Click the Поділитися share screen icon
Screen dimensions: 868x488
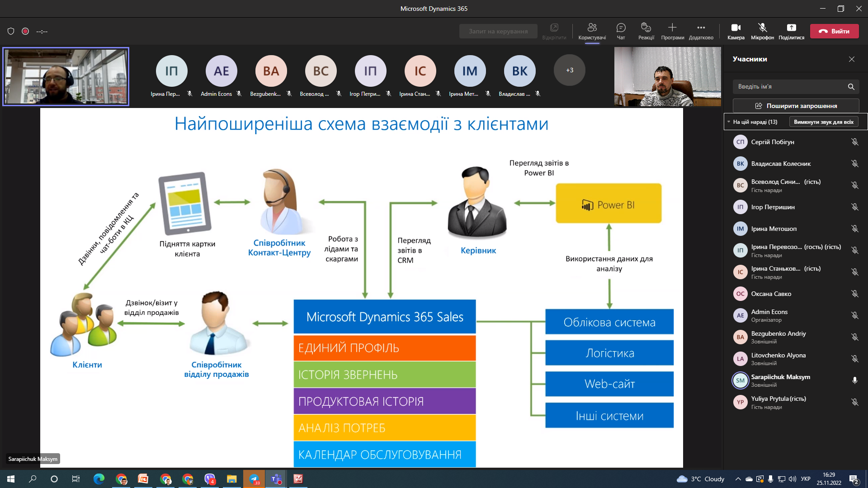pyautogui.click(x=791, y=28)
